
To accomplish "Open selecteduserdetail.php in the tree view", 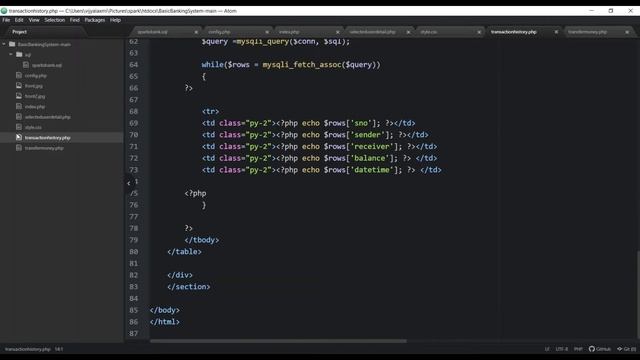I will tap(47, 117).
